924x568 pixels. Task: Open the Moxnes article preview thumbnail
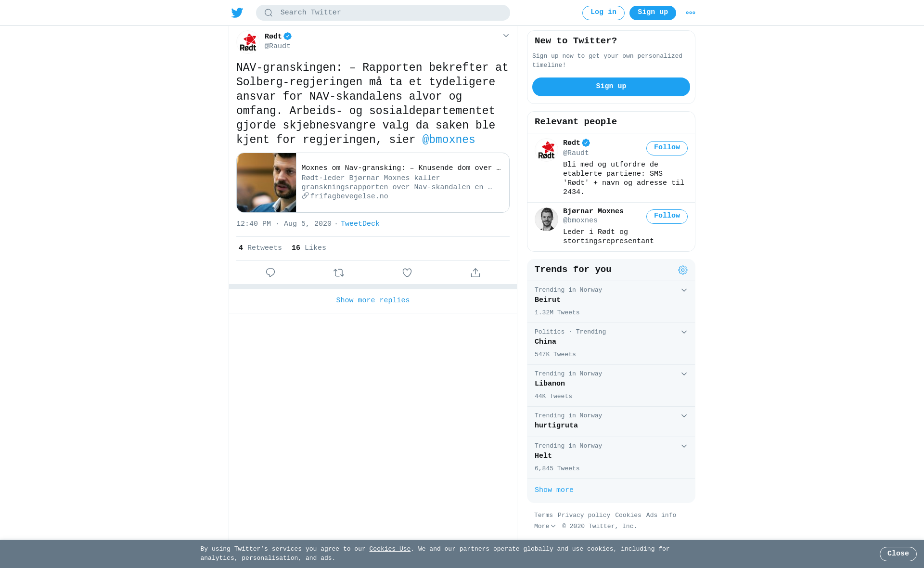click(266, 182)
